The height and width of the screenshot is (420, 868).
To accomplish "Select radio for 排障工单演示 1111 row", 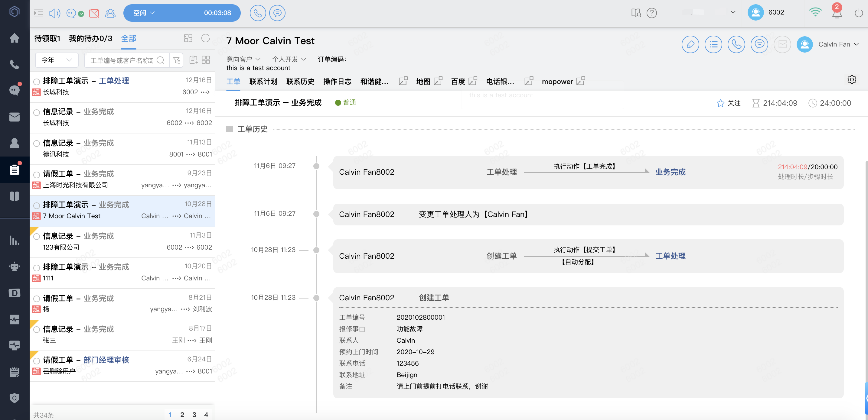I will click(x=36, y=268).
